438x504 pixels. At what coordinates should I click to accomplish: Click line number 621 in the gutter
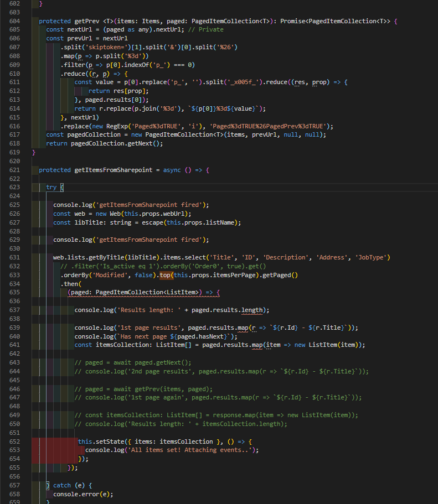[15, 170]
